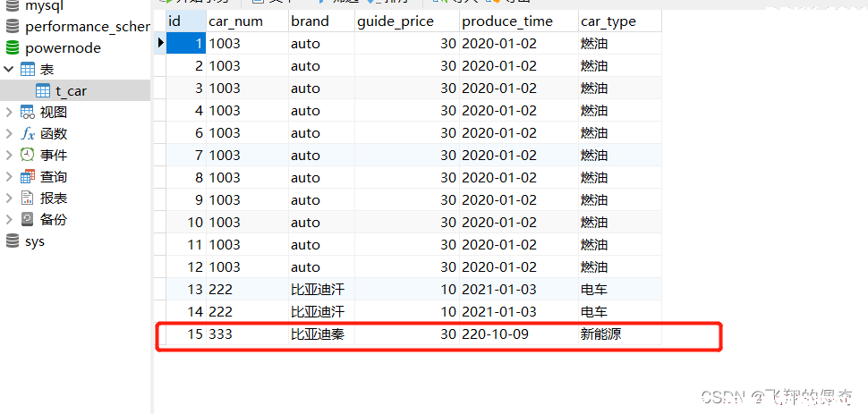Viewport: 868px width, 414px height.
Task: Select id cell 12
Action: pos(186,266)
